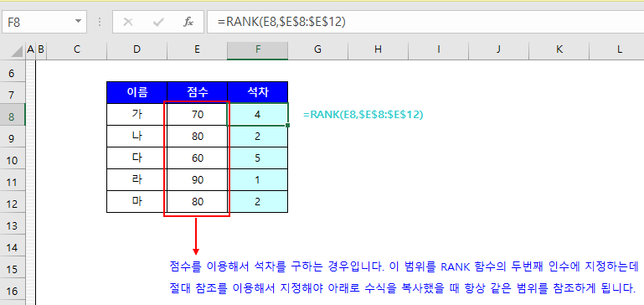Select column E header

pyautogui.click(x=197, y=49)
